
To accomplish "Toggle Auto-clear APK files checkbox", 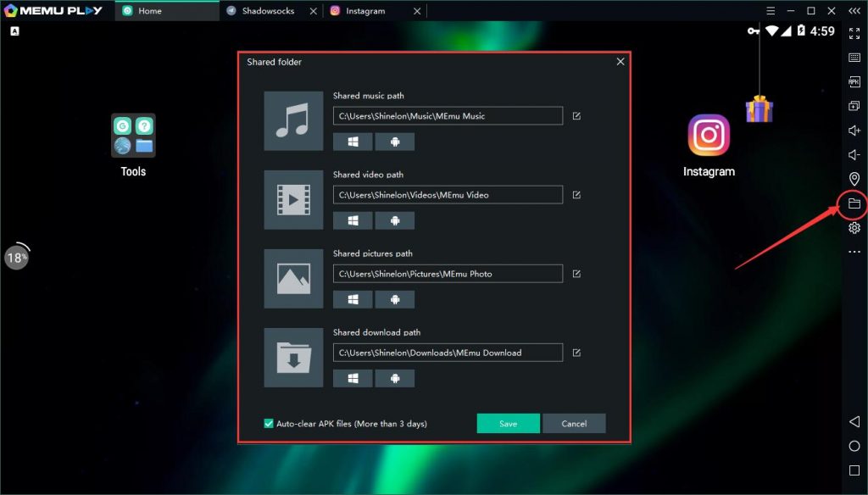I will 269,423.
